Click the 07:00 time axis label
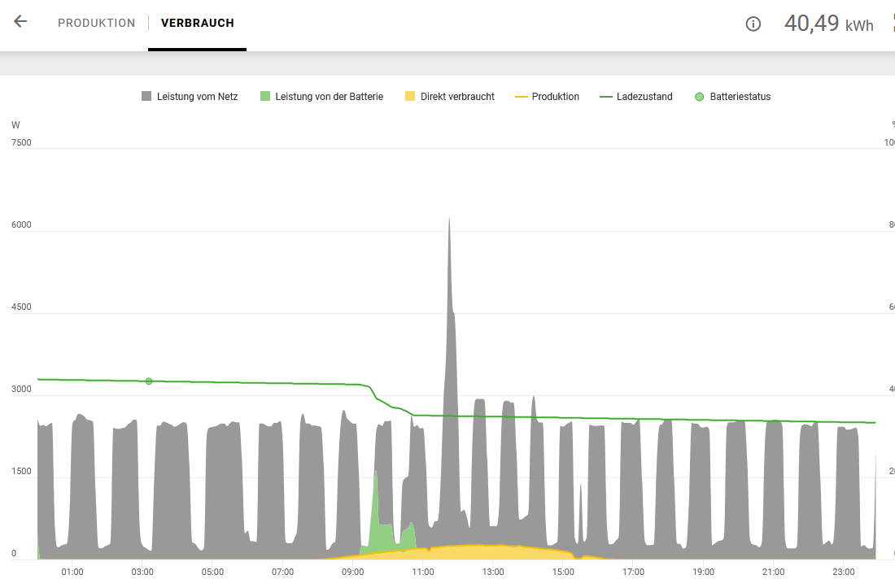The height and width of the screenshot is (588, 895). (x=282, y=572)
